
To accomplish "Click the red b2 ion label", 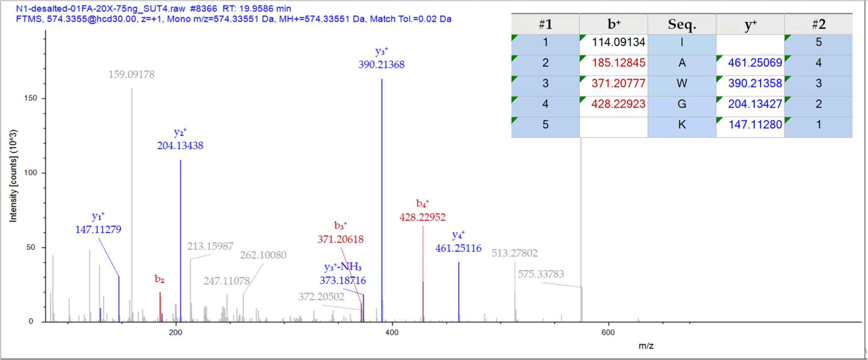I will point(159,279).
